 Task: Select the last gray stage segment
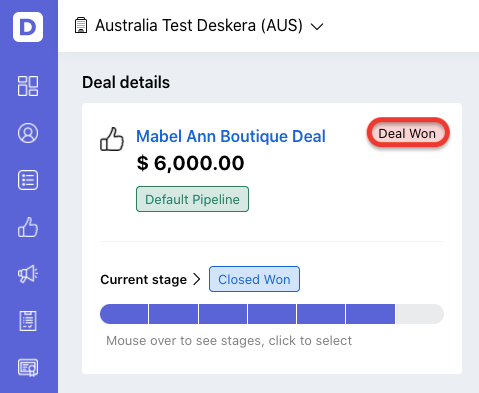point(420,314)
